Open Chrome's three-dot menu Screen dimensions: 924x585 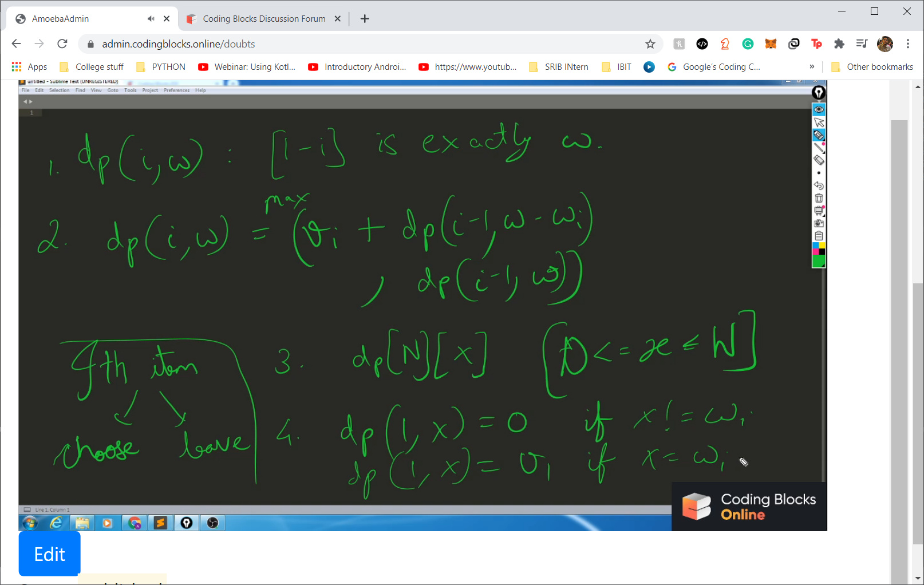(x=908, y=44)
